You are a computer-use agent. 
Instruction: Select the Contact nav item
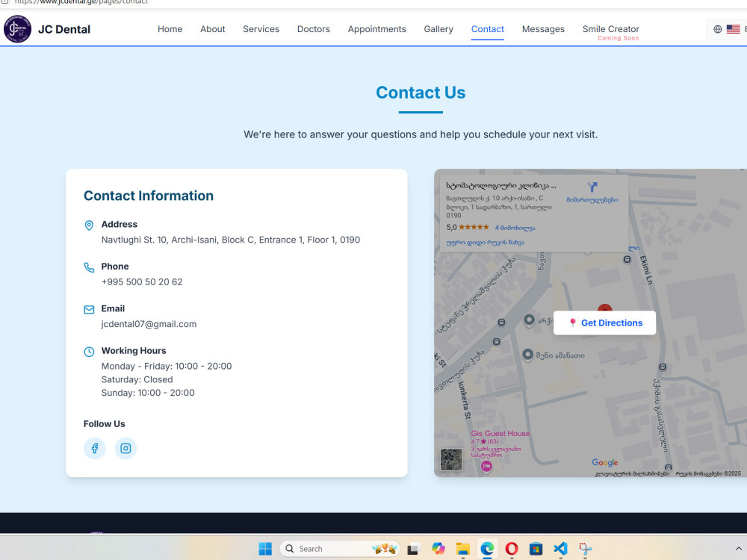[x=487, y=29]
